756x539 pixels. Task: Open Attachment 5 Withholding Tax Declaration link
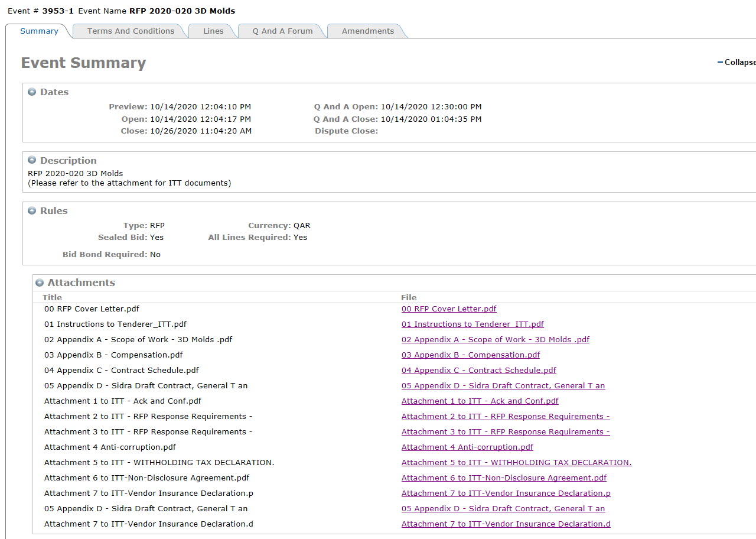pos(517,462)
